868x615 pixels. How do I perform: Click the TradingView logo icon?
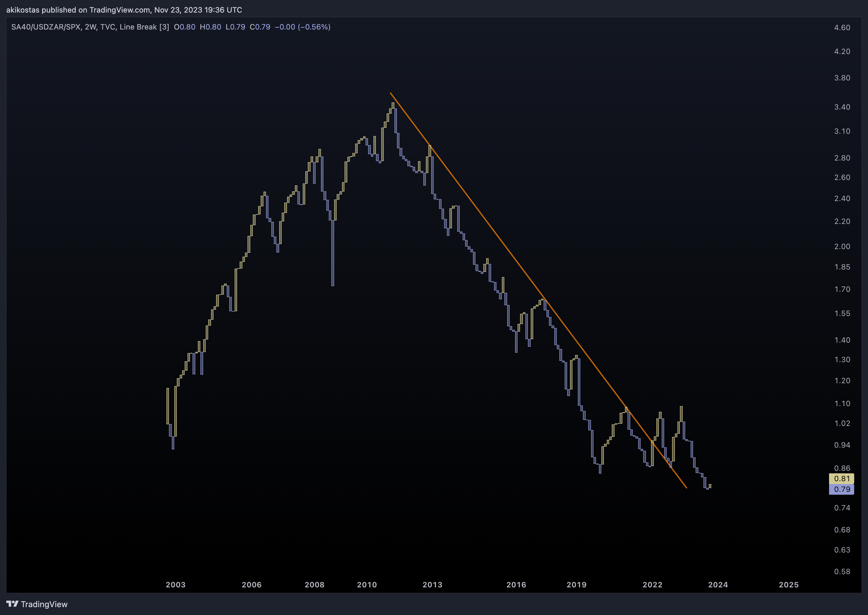(12, 604)
